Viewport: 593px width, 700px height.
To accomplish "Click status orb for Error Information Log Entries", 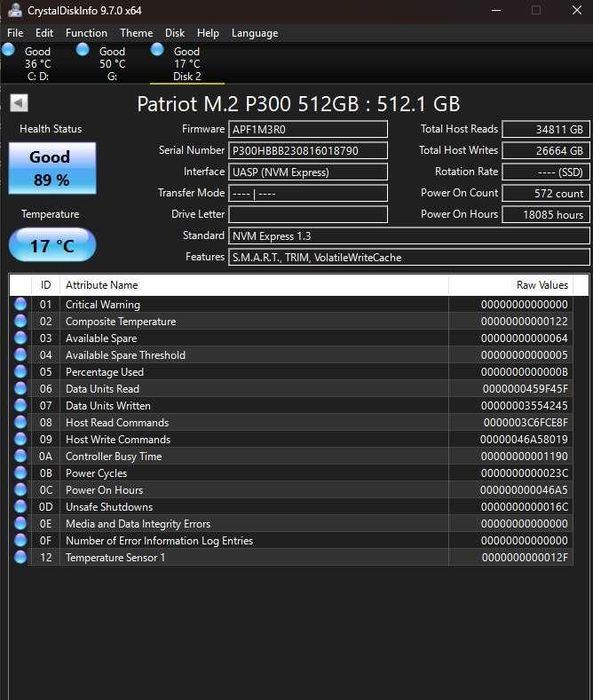I will (21, 540).
